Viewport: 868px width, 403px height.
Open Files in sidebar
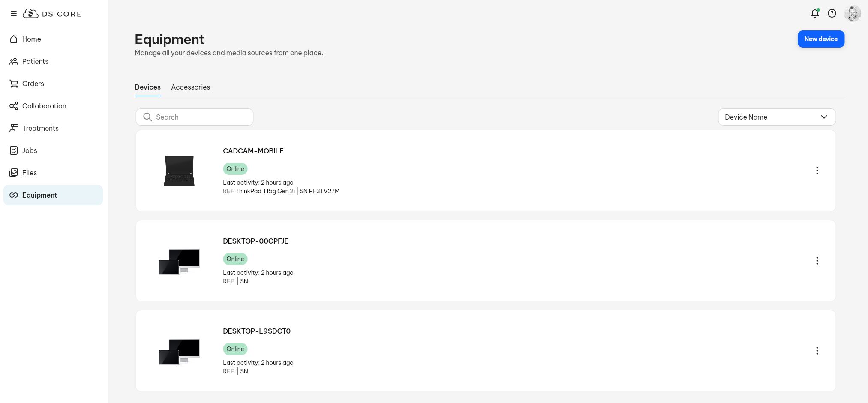point(30,173)
